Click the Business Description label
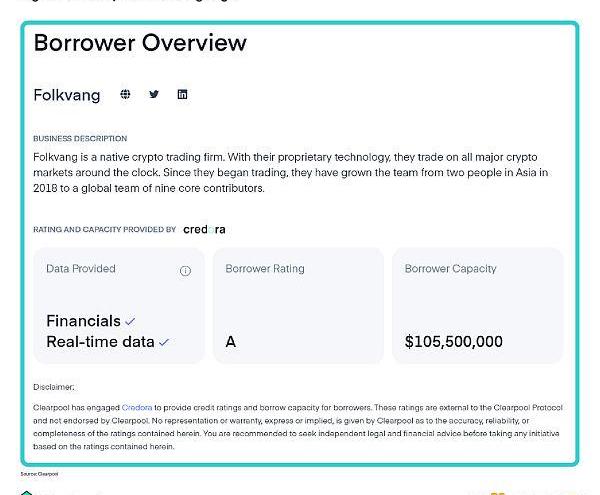600x495 pixels. click(x=80, y=138)
